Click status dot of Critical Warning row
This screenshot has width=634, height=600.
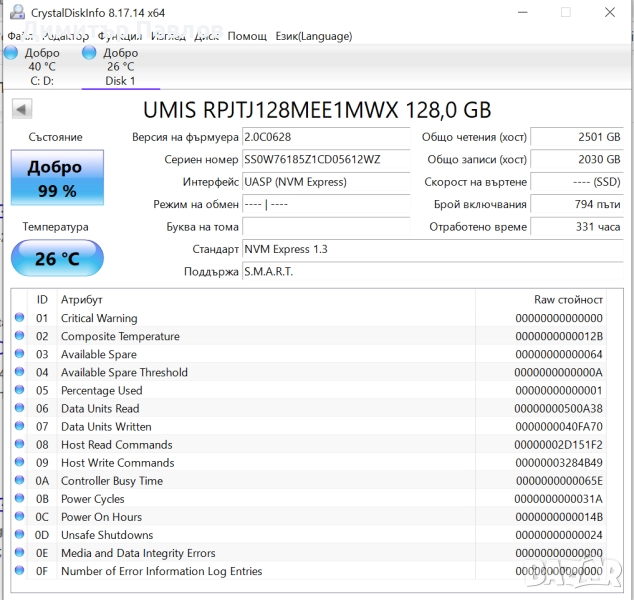pos(19,317)
